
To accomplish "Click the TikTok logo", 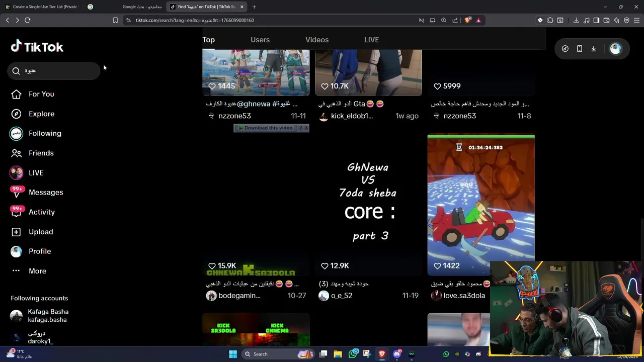I will (37, 47).
